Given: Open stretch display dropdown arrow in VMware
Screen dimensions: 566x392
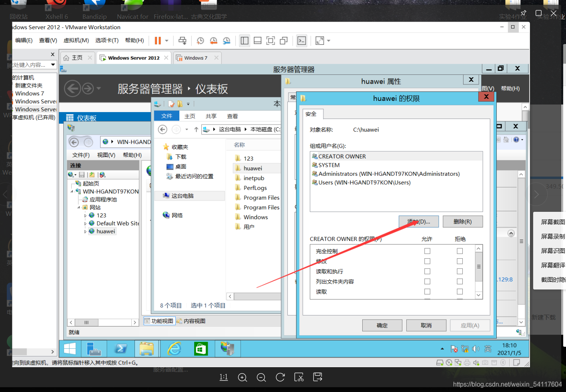Looking at the screenshot, I should [x=329, y=40].
